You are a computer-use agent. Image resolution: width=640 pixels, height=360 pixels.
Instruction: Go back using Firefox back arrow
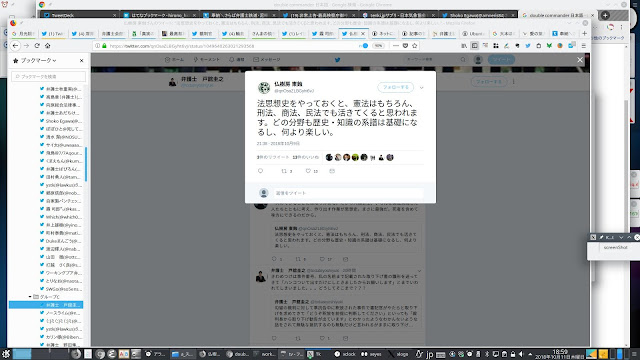[15, 46]
